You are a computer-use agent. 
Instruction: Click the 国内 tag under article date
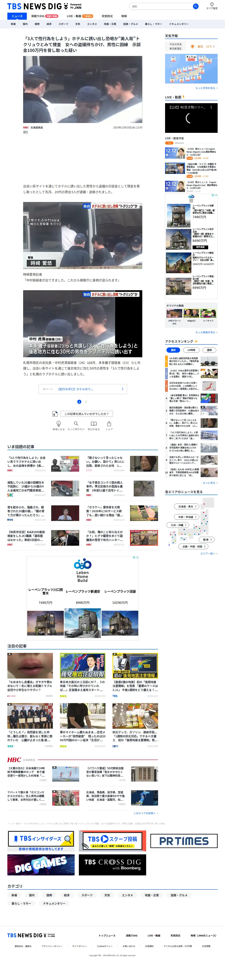(25, 132)
